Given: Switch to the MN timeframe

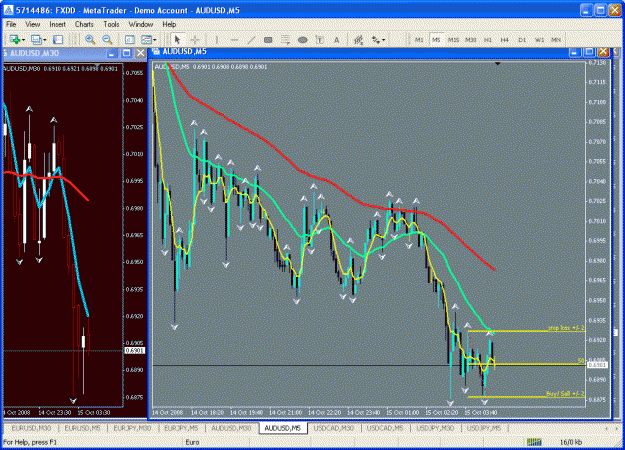Looking at the screenshot, I should coord(556,39).
